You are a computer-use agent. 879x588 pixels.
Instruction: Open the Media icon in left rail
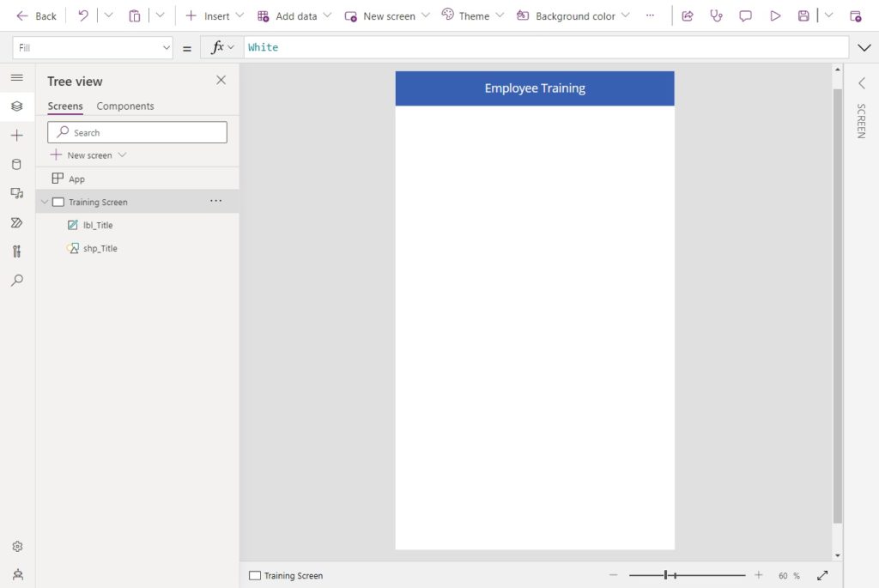tap(17, 193)
